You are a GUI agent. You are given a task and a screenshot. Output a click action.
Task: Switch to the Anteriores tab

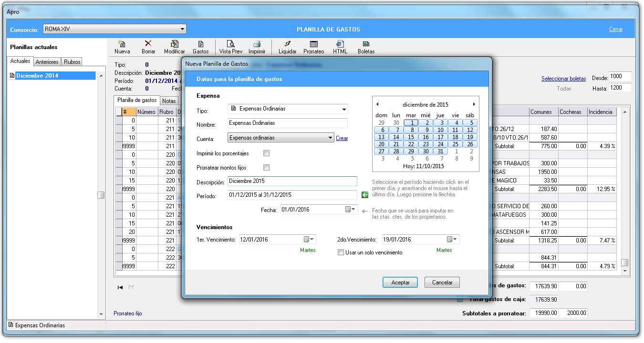(x=47, y=62)
